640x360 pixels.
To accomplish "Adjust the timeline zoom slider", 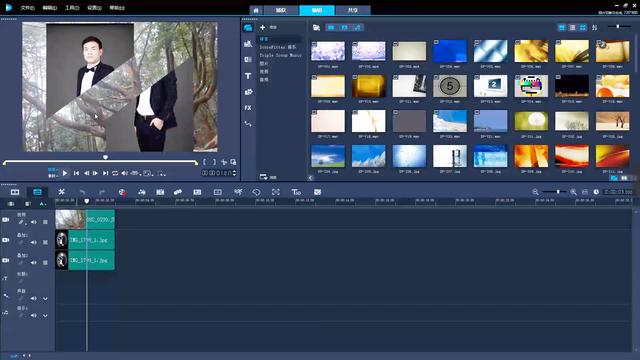I will 554,192.
